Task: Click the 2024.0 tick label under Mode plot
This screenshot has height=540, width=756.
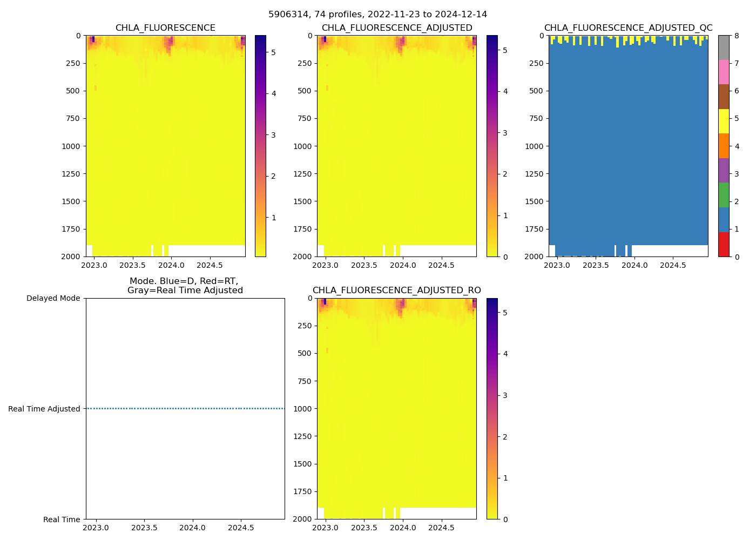Action: [192, 528]
